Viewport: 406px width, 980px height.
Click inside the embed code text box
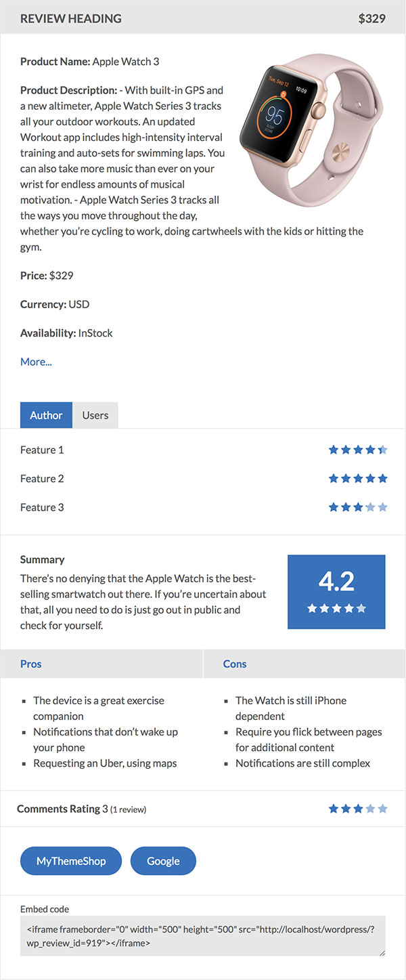[203, 936]
